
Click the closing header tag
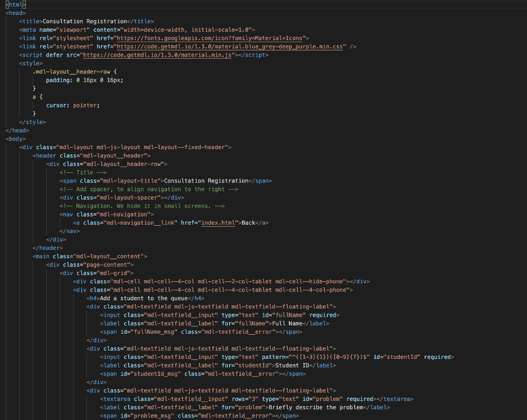point(48,248)
